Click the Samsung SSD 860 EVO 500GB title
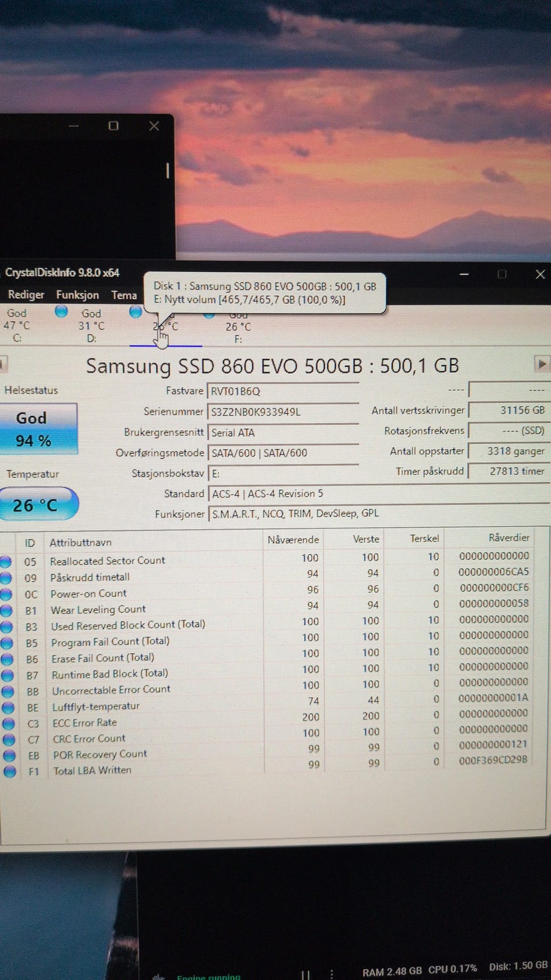Viewport: 551px width, 980px height. tap(272, 366)
